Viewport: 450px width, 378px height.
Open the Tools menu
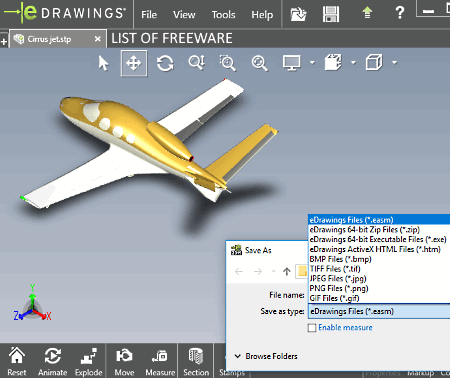click(223, 15)
